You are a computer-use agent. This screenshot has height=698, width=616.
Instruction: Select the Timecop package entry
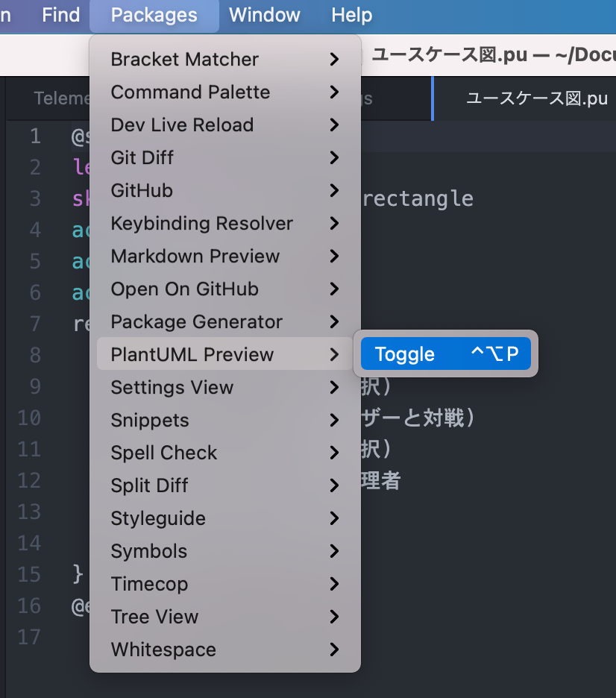(x=149, y=584)
